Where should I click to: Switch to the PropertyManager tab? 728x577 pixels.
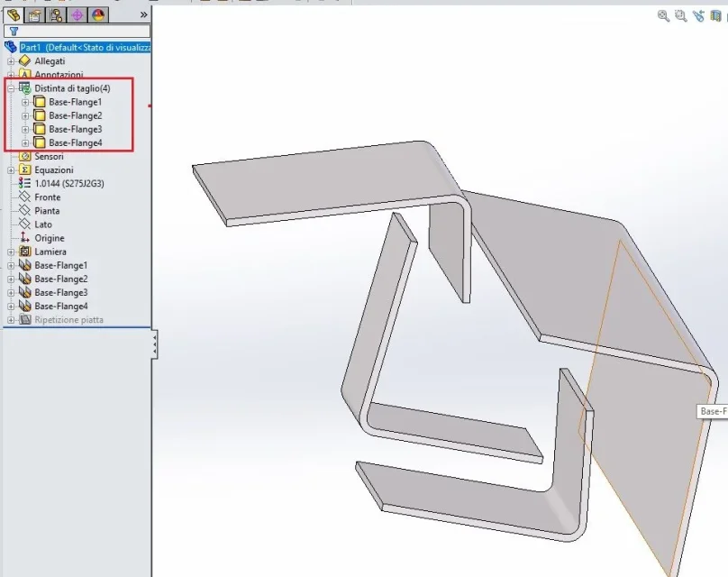point(35,15)
